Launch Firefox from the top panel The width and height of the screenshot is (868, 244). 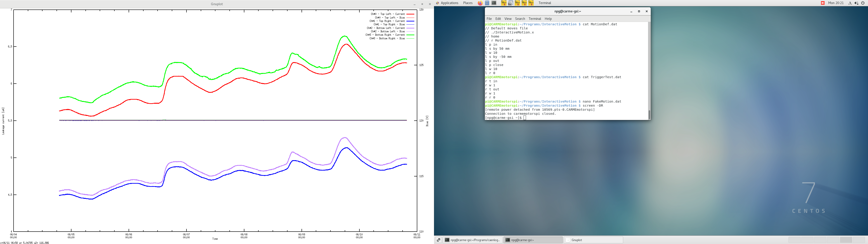click(x=480, y=3)
